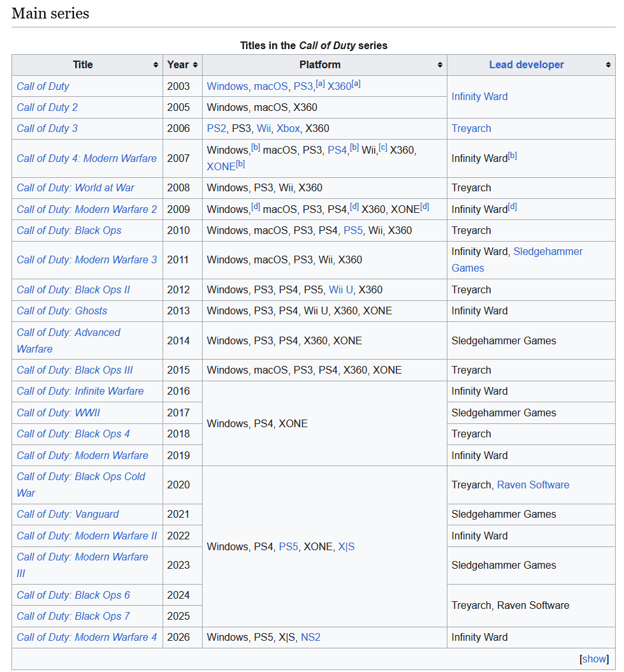The width and height of the screenshot is (624, 672).
Task: Open footnote [a] after PS3
Action: [x=320, y=84]
